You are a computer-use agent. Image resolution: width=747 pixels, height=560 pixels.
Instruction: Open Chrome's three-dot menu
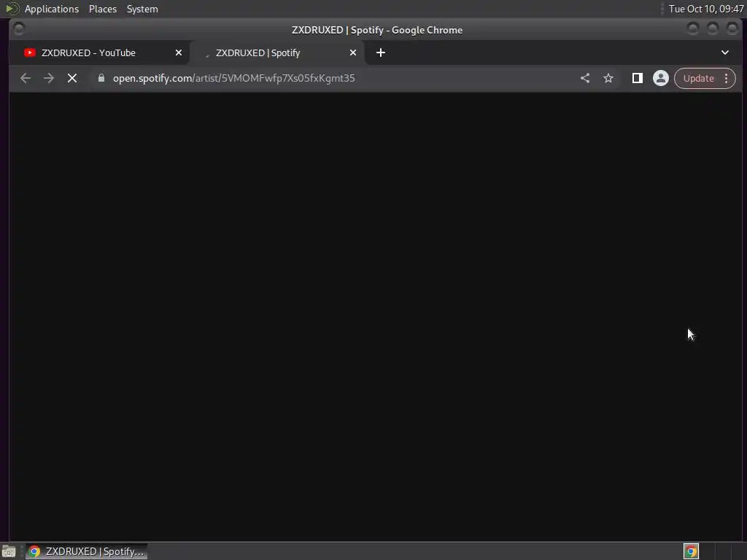[x=726, y=78]
